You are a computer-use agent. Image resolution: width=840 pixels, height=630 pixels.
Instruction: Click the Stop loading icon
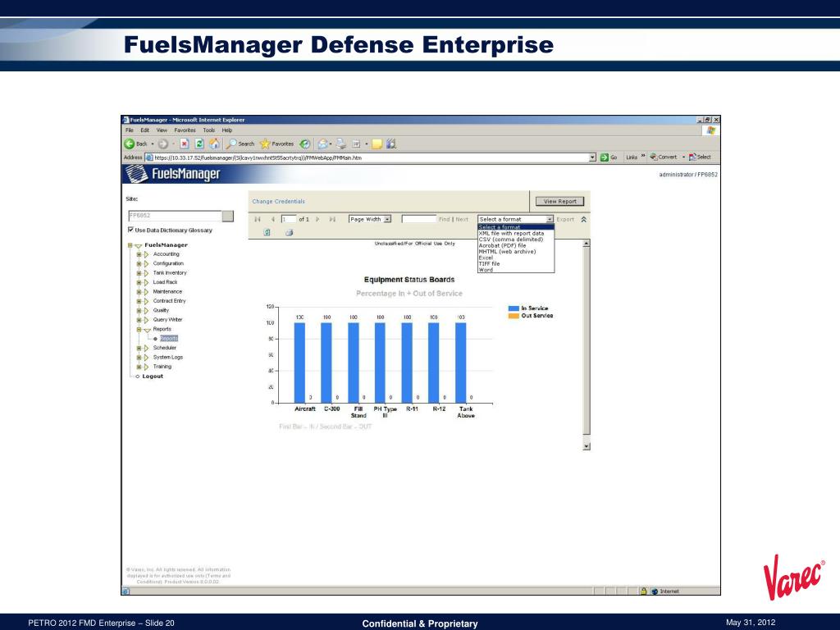coord(185,144)
